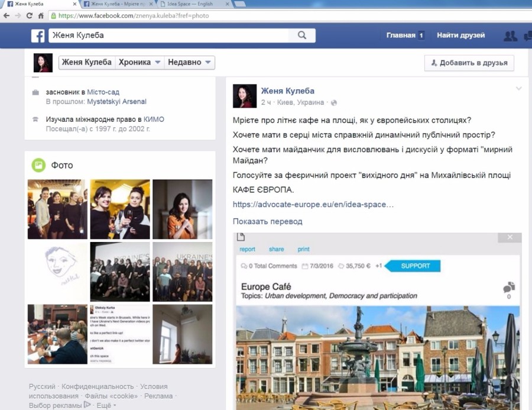Click the search magnifier icon

click(302, 35)
